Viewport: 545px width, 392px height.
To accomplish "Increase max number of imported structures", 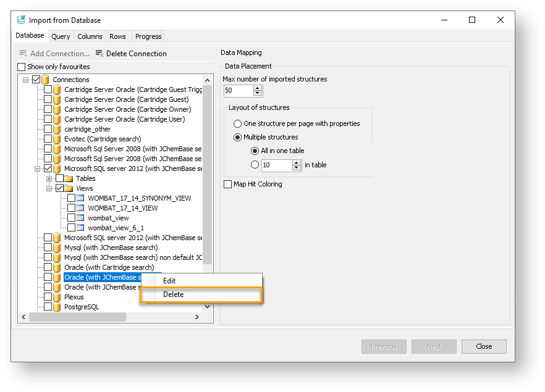I will pyautogui.click(x=258, y=88).
